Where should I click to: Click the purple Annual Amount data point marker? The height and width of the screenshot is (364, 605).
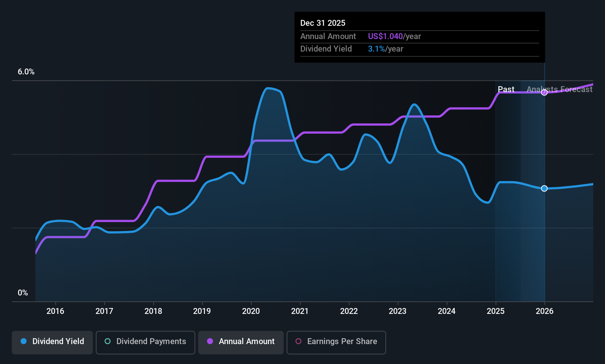click(545, 92)
